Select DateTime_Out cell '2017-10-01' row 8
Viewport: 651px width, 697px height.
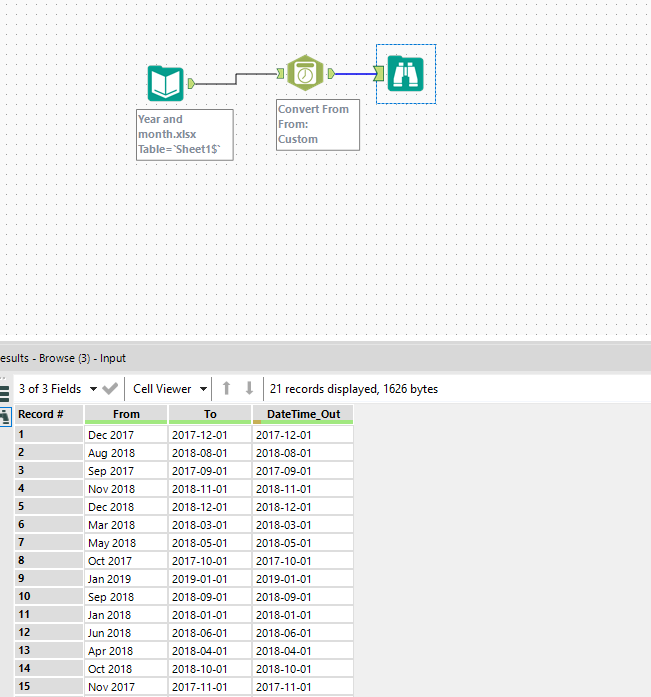303,561
